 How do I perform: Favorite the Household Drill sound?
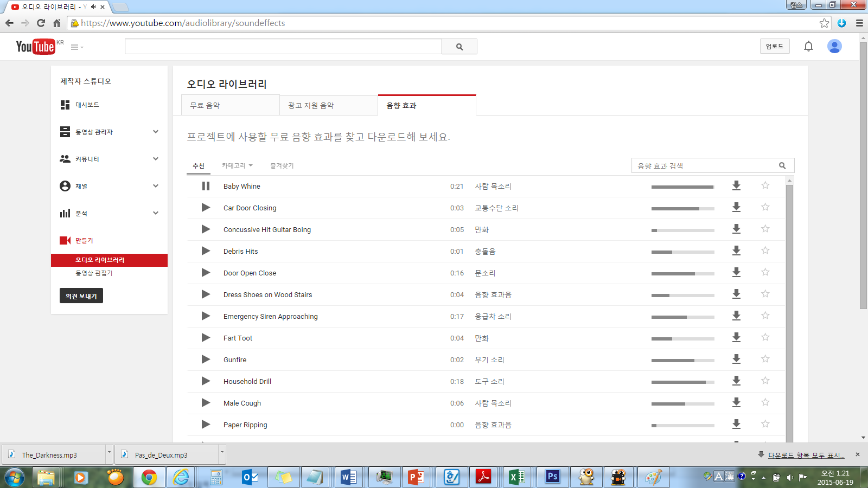point(765,381)
